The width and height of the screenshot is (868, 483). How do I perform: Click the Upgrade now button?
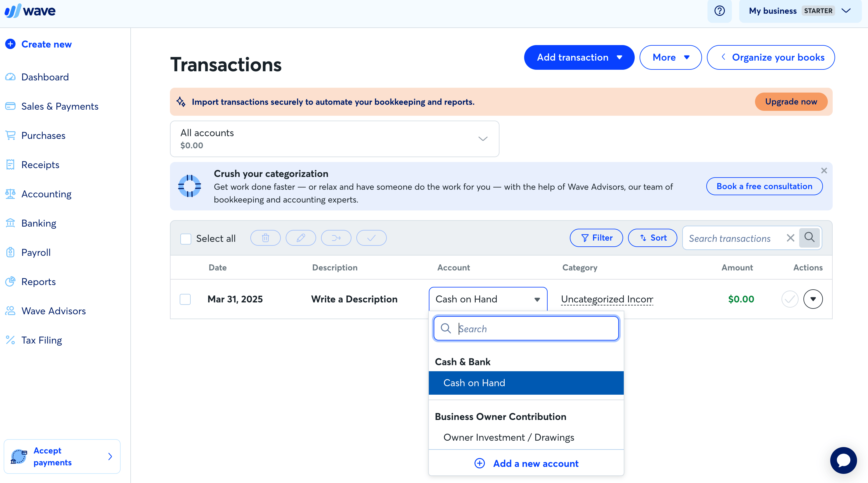pyautogui.click(x=791, y=102)
